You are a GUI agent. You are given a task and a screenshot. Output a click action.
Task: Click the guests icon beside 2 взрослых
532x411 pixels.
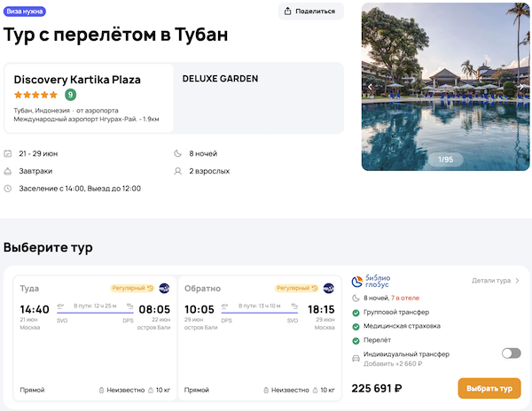click(178, 171)
